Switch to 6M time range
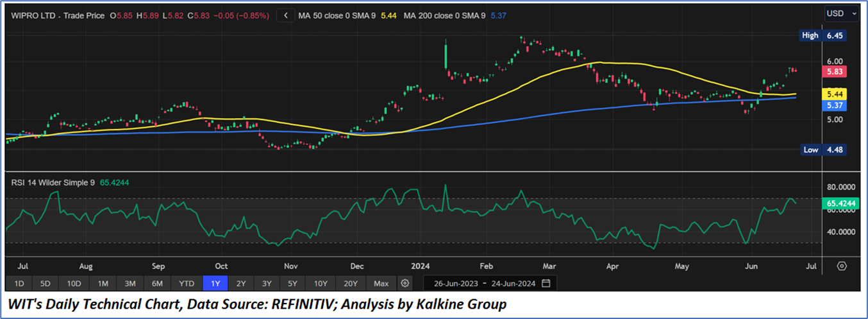This screenshot has height=319, width=868. (x=158, y=283)
